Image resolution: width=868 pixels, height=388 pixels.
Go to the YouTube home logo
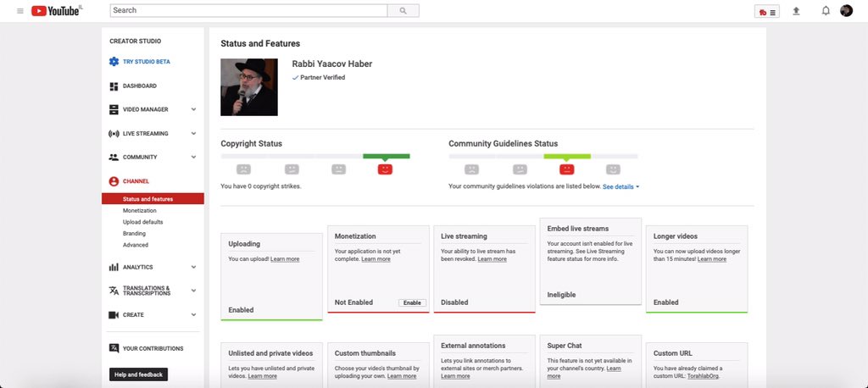56,10
